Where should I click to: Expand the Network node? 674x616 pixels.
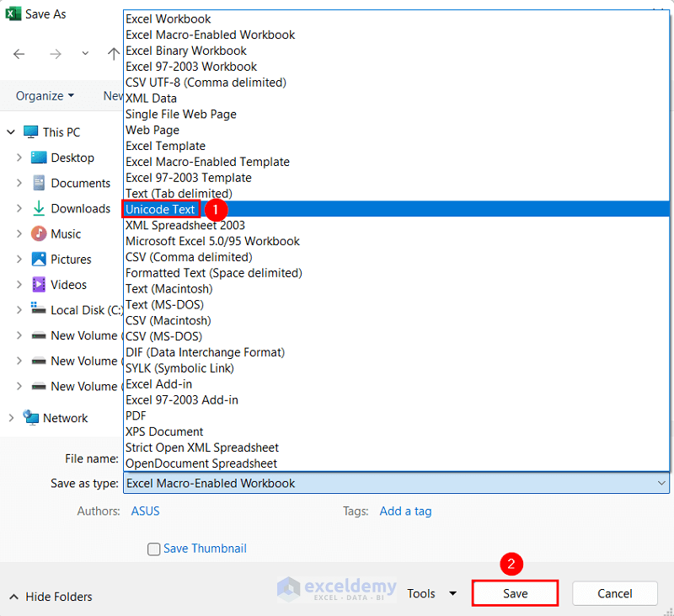11,418
